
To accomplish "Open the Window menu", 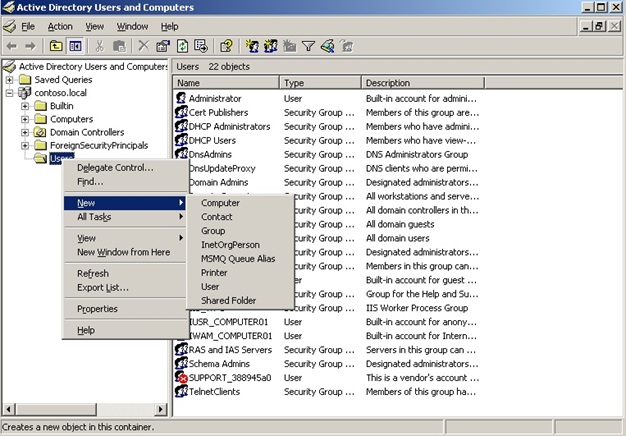I will pyautogui.click(x=132, y=26).
